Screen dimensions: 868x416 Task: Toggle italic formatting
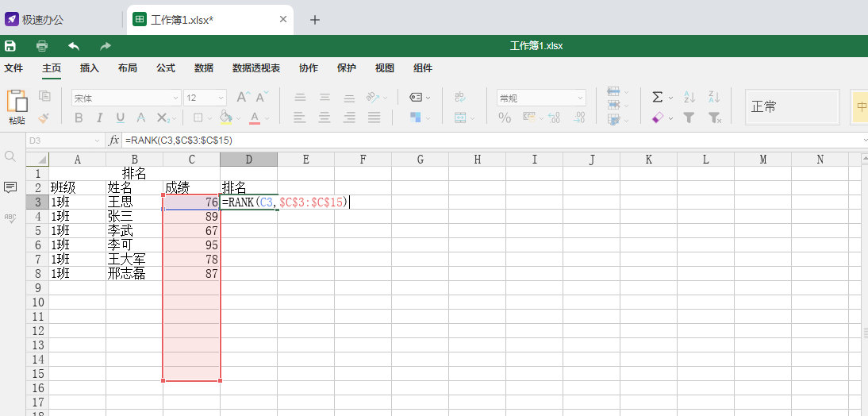tap(100, 117)
